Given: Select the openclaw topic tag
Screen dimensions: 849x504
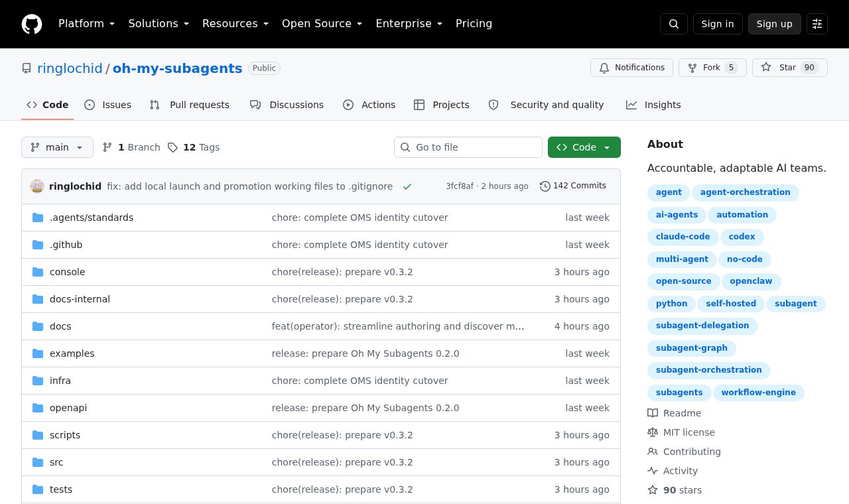Looking at the screenshot, I should click(x=751, y=281).
